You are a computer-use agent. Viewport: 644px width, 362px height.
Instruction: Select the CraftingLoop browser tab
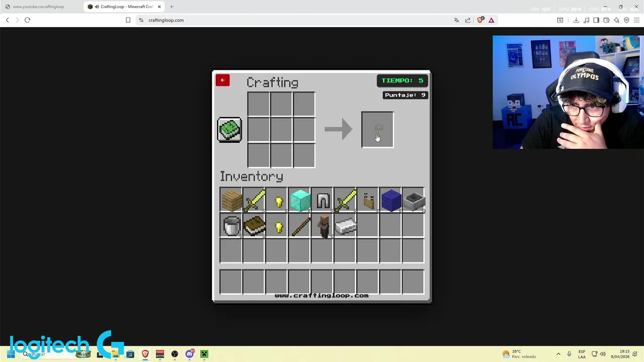tap(123, 7)
